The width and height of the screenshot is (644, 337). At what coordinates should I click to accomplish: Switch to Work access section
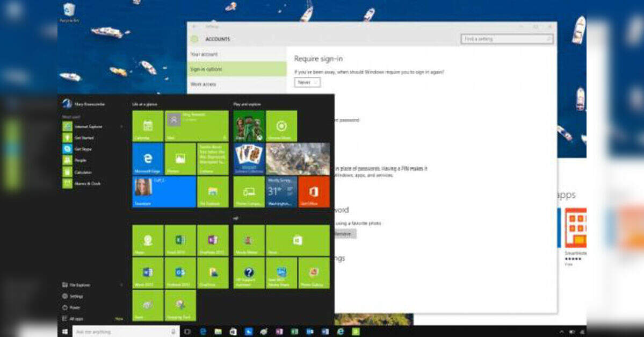pos(204,84)
